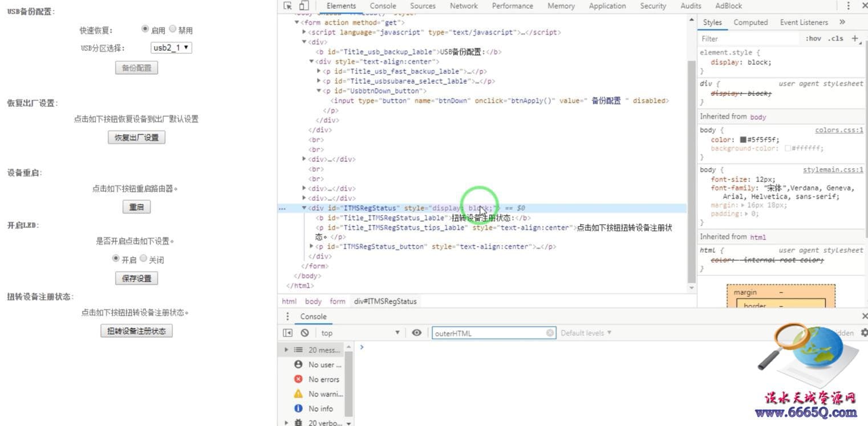Open the Event Listeners tab
Viewport: 868px width, 426px height.
pyautogui.click(x=804, y=22)
